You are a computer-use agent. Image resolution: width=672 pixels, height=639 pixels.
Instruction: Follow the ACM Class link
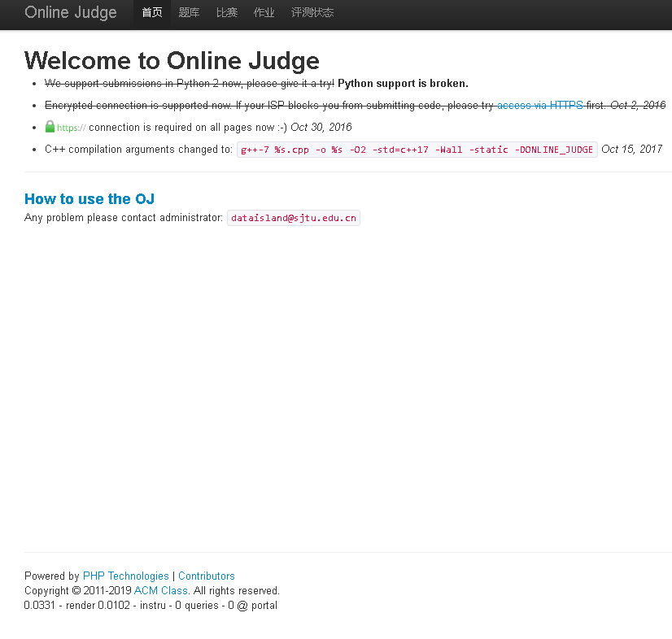click(x=161, y=590)
